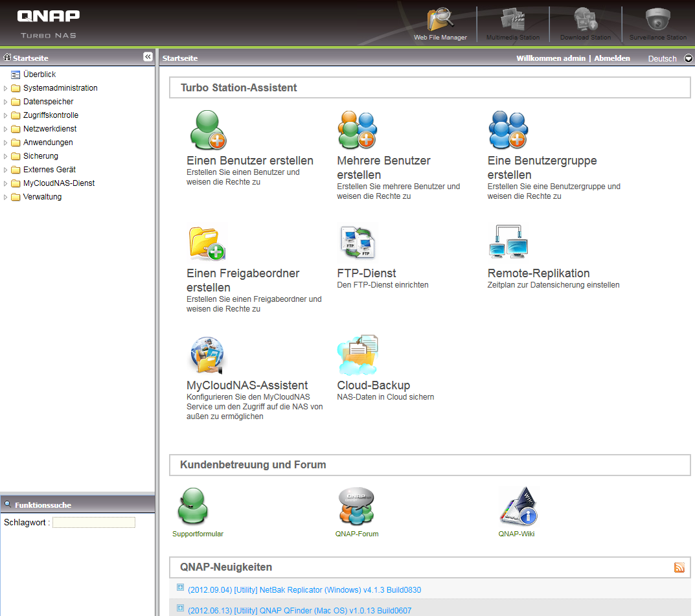
Task: Select MyCloudNAS-Dienst in the navigation tree
Action: (59, 183)
